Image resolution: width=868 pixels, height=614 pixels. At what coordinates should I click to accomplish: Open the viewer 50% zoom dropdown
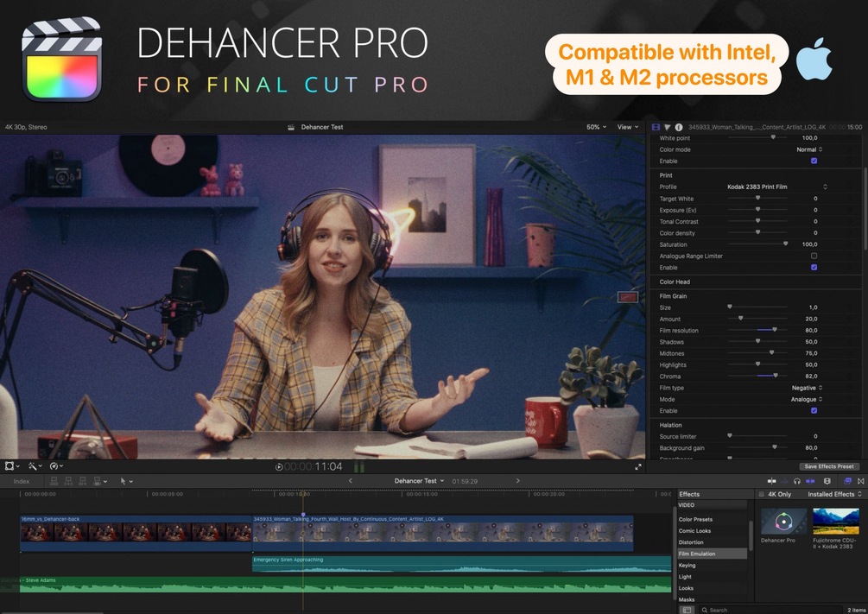click(596, 127)
